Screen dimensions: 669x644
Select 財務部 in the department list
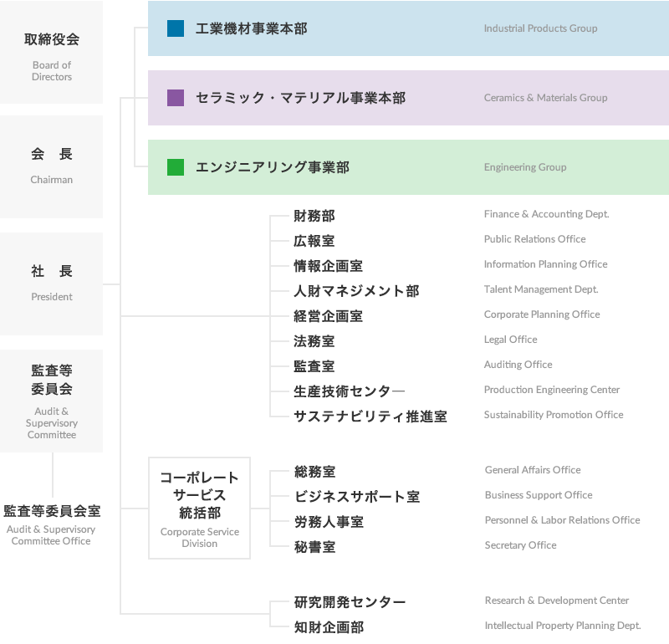coord(314,216)
